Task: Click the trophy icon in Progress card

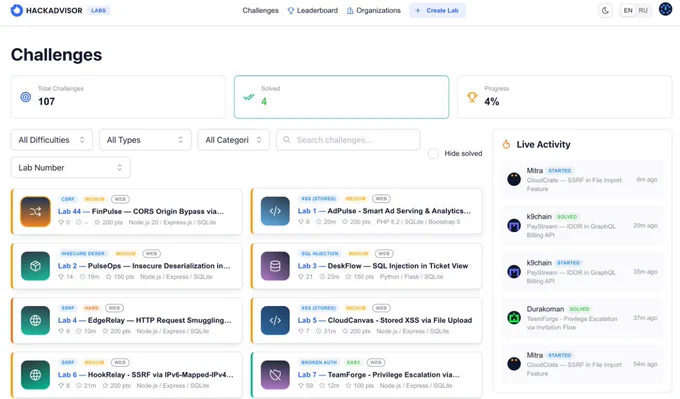Action: point(472,97)
